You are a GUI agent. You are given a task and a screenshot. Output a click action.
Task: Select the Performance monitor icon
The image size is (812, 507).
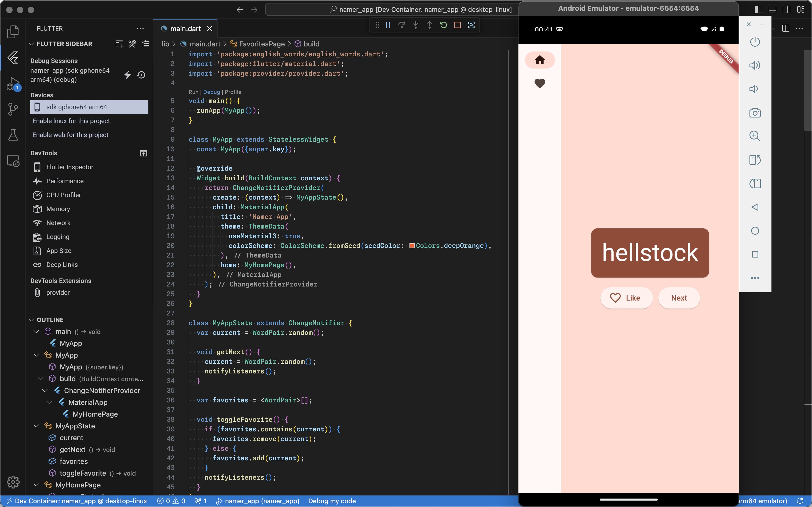37,181
